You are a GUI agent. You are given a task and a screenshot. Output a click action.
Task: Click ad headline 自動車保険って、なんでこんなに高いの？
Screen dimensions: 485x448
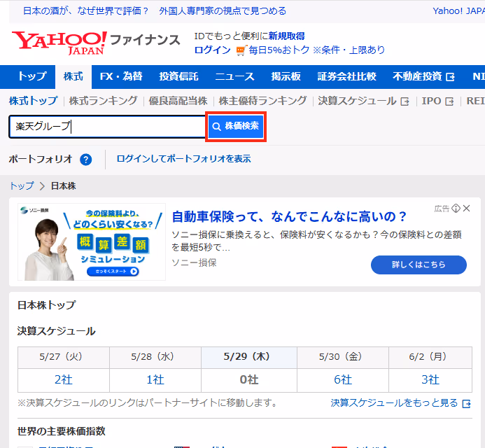coord(289,216)
